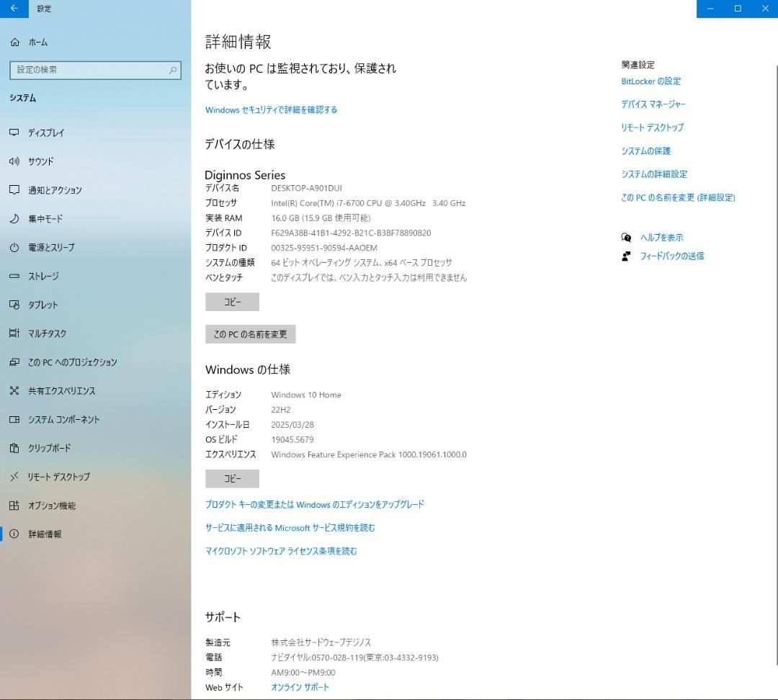Click the 設定の検索 search field
Screen dimensions: 778x700
pos(94,71)
